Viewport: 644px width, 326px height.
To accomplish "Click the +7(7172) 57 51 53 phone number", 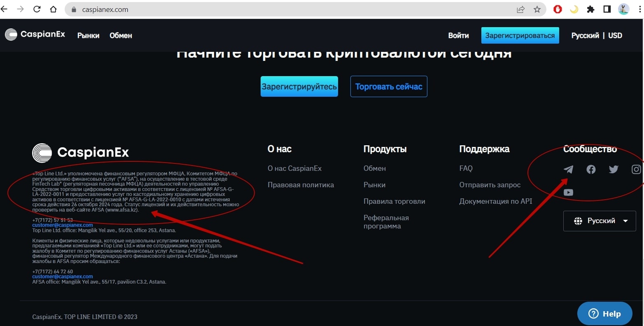I will [x=52, y=220].
